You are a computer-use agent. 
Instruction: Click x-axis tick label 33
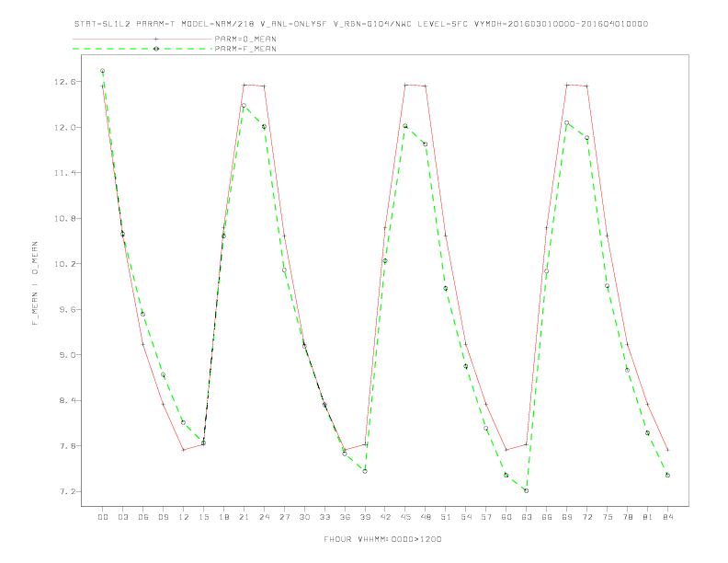pos(324,517)
